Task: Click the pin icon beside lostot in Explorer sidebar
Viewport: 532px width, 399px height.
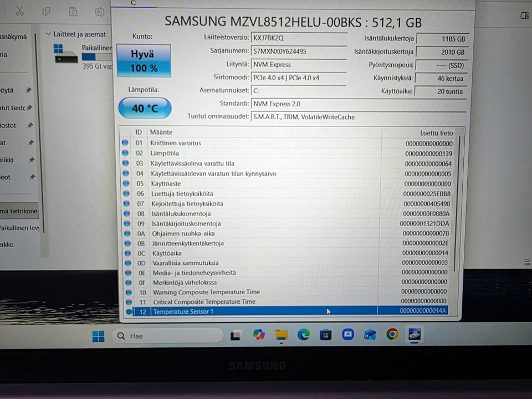Action: coord(30,125)
